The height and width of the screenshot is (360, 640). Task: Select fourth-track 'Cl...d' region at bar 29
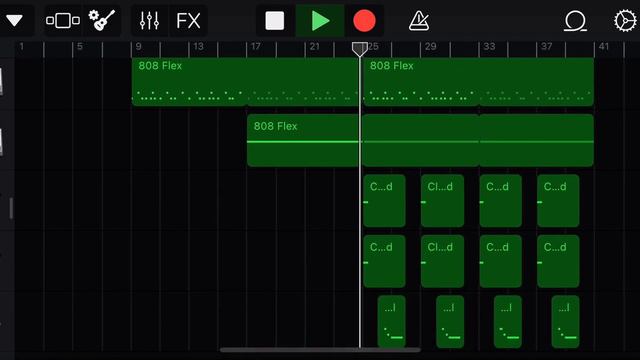442,261
